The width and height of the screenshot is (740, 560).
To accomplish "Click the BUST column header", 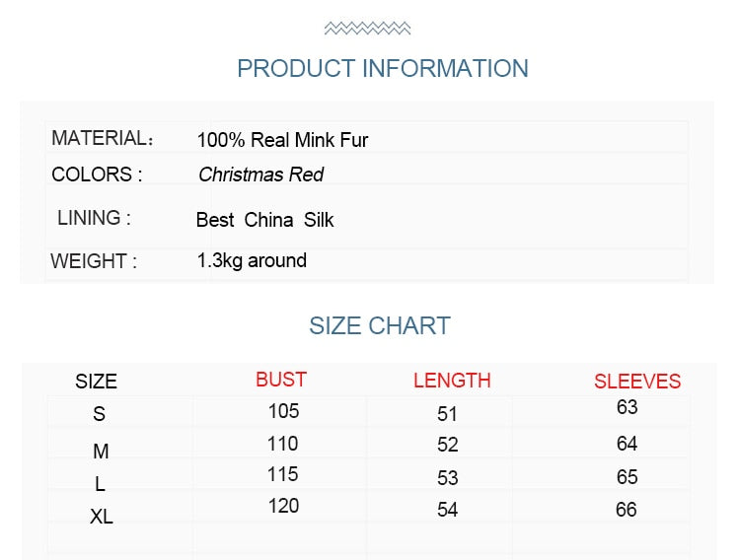I will [281, 380].
